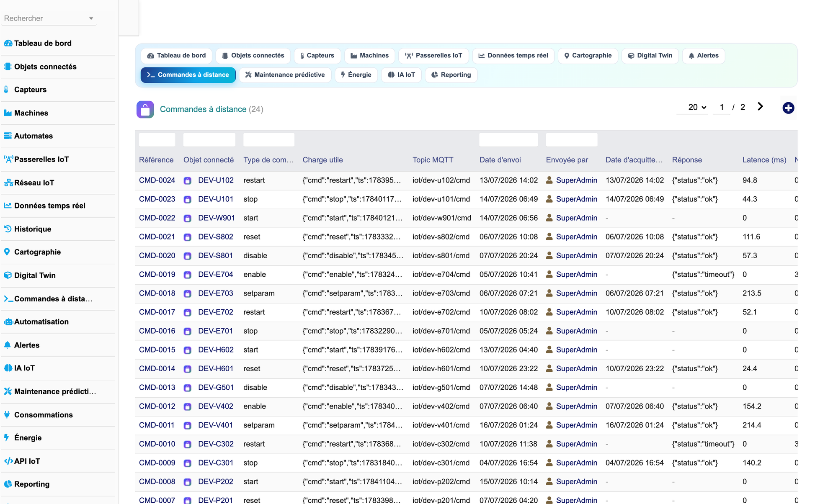Open the Données temps réel top tab
The width and height of the screenshot is (815, 504).
pyautogui.click(x=513, y=56)
